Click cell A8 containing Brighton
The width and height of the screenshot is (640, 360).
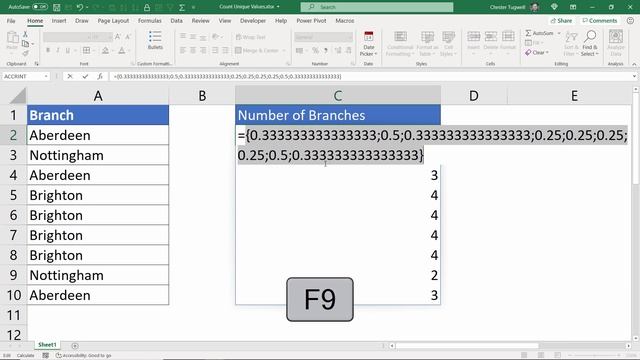[98, 255]
